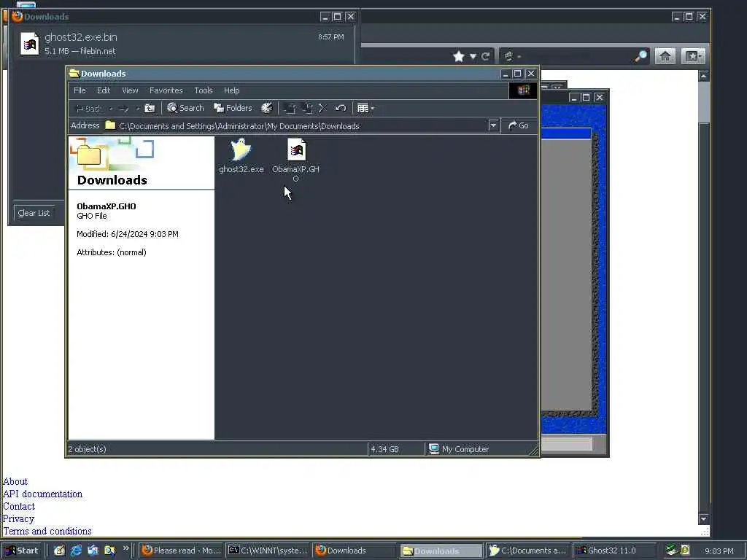This screenshot has height=560, width=747.
Task: Open the Back button history dropdown arrow
Action: [111, 109]
